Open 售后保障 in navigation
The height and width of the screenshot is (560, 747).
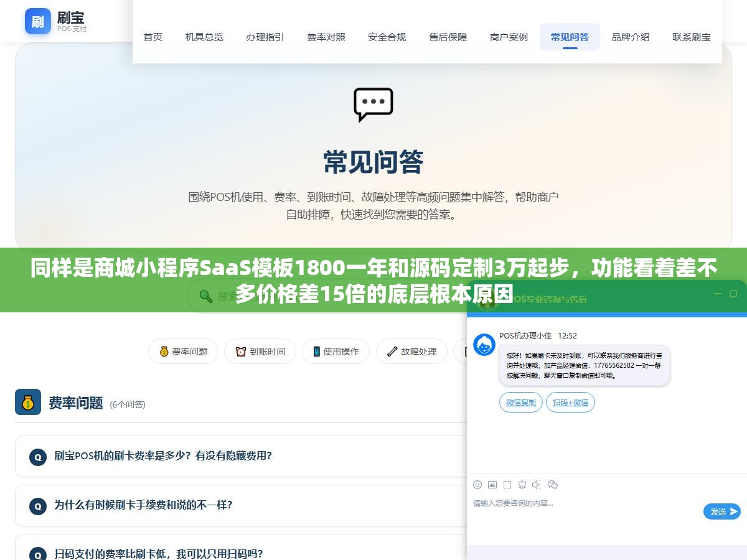point(448,37)
